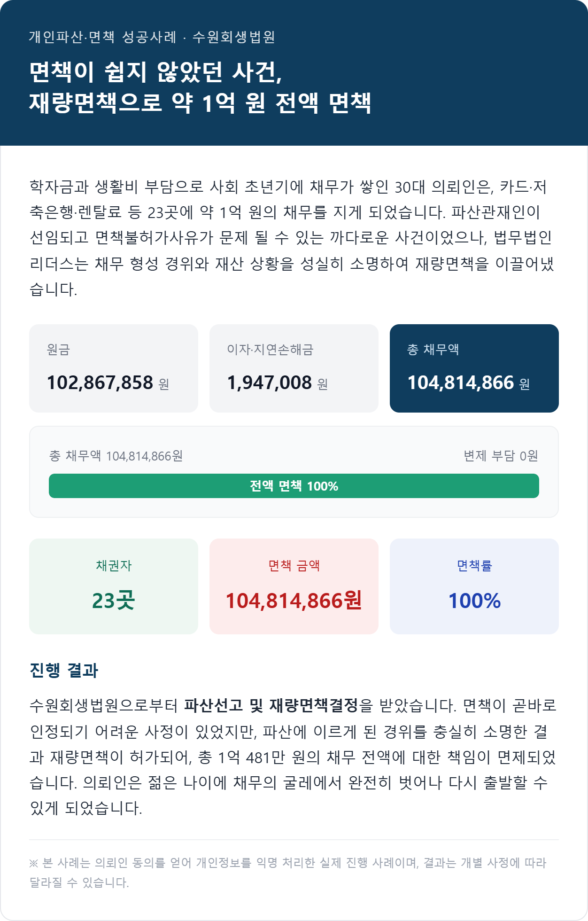Click the 1,947,008 원 figure
588x921 pixels.
[x=278, y=382]
